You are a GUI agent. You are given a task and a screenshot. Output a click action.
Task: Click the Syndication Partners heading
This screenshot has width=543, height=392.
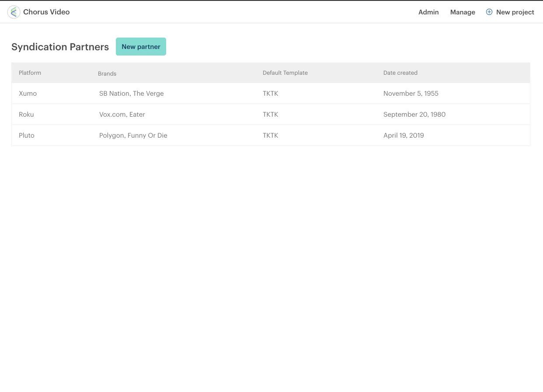point(60,47)
